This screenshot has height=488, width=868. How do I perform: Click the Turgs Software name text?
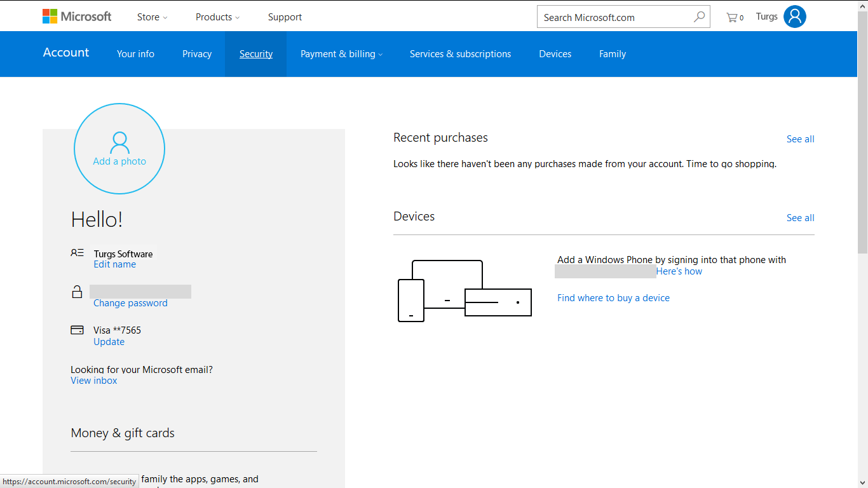coord(123,254)
